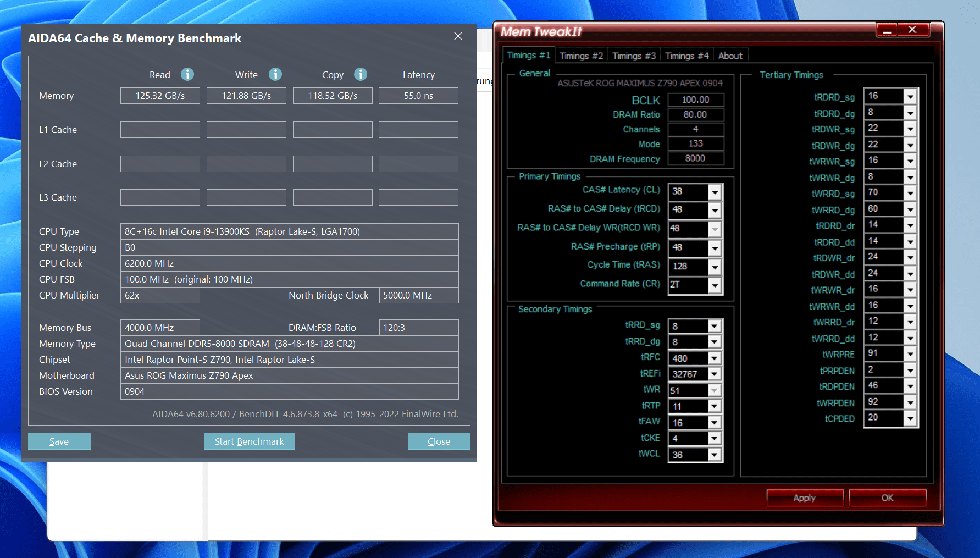Open the tWRPRE dropdown

[x=910, y=355]
